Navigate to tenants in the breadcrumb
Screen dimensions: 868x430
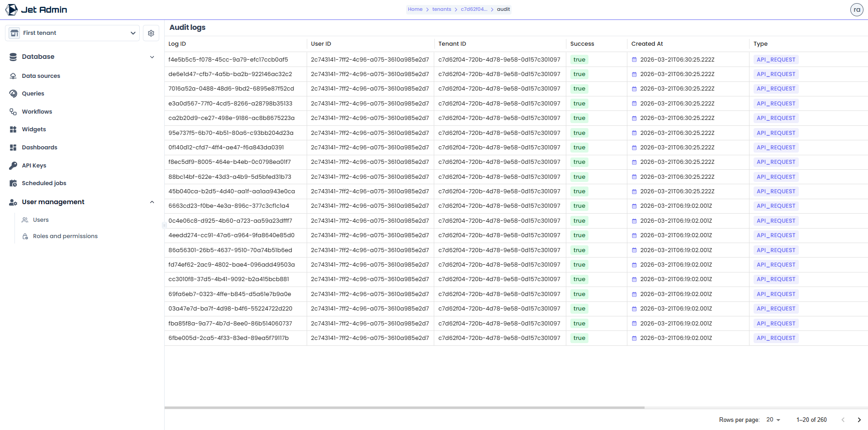[x=441, y=9]
